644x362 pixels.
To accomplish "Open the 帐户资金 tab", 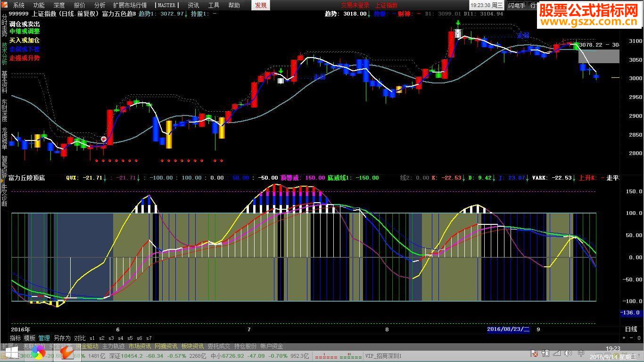I will [x=272, y=346].
